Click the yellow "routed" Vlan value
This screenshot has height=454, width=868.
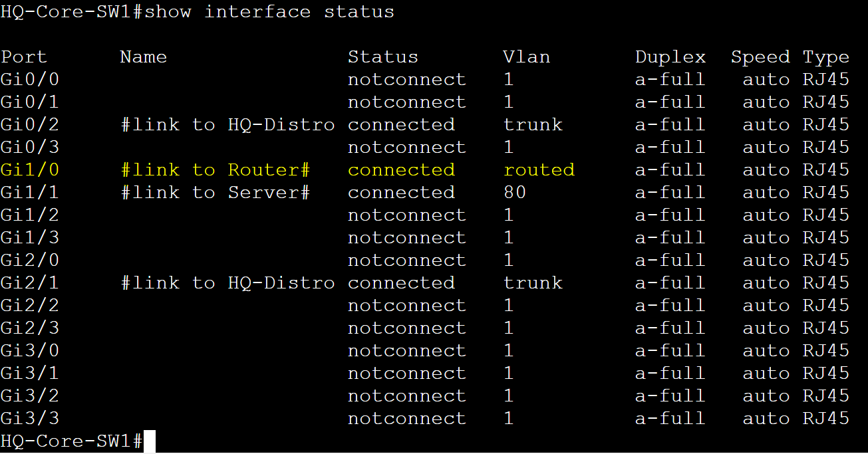click(539, 170)
